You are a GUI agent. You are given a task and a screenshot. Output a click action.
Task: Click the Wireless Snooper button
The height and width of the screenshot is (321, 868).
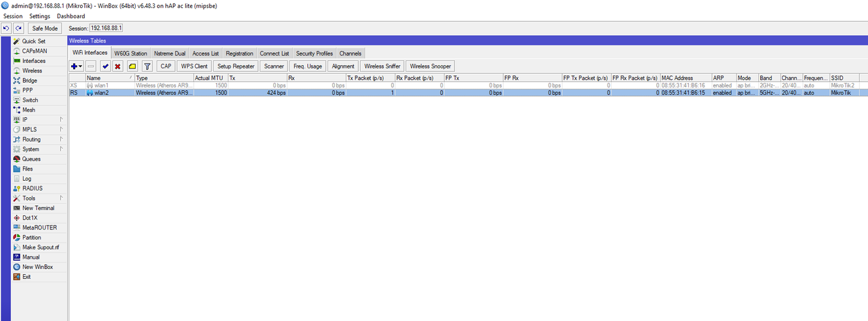coord(430,66)
